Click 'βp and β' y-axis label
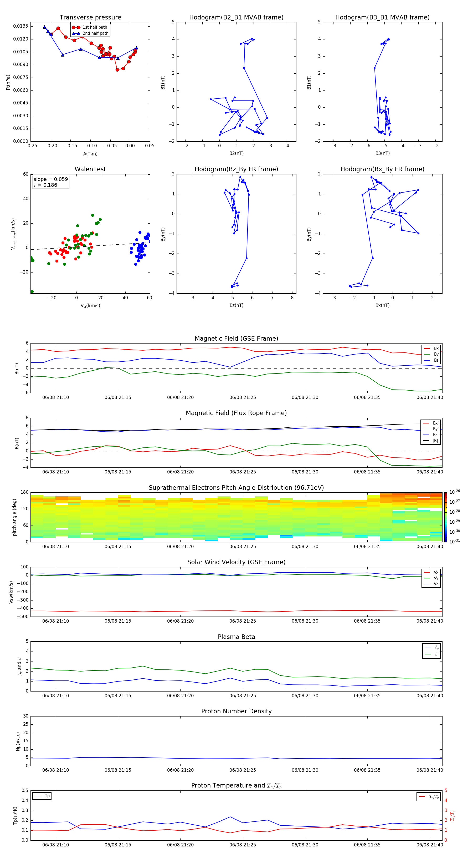The width and height of the screenshot is (473, 868). pos(19,666)
